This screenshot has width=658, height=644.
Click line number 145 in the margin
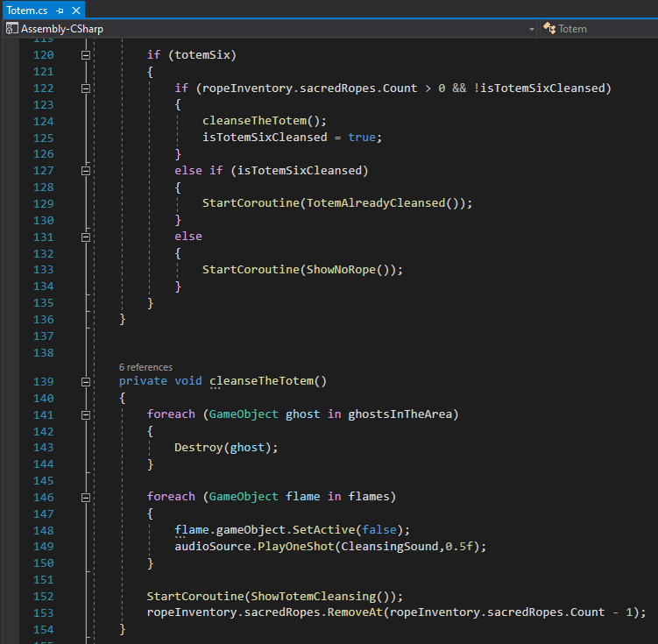point(43,481)
